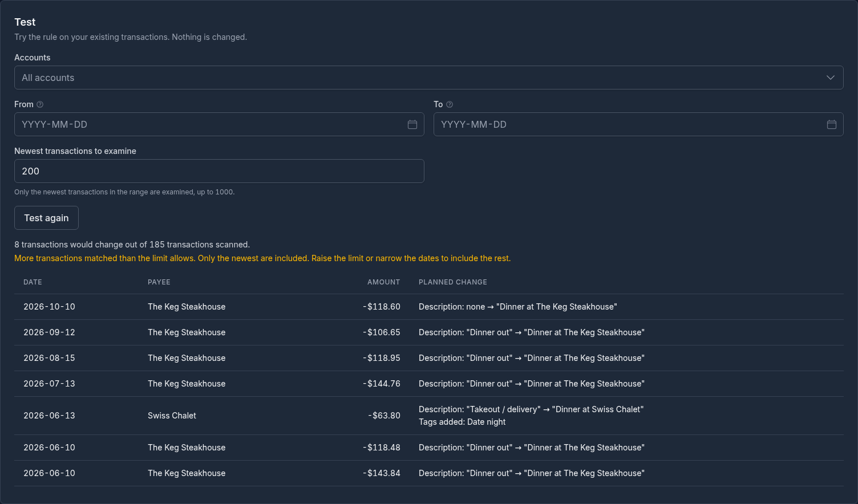The height and width of the screenshot is (504, 858).
Task: Click The Keg Steakhouse payee for 2026-07-13
Action: pyautogui.click(x=187, y=384)
